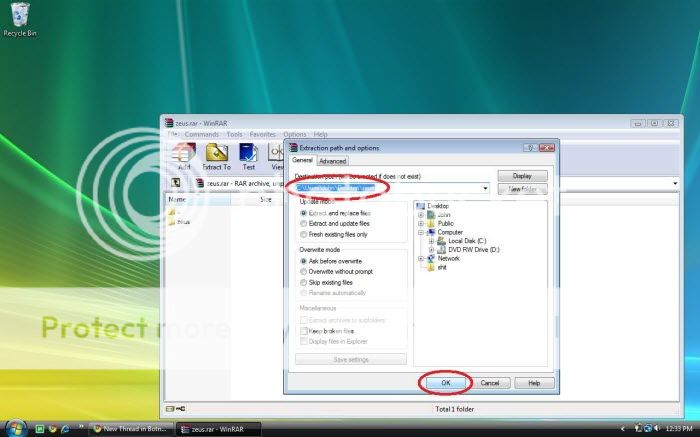The image size is (700, 437).
Task: Choose Overwrite without prompt option
Action: [x=304, y=271]
